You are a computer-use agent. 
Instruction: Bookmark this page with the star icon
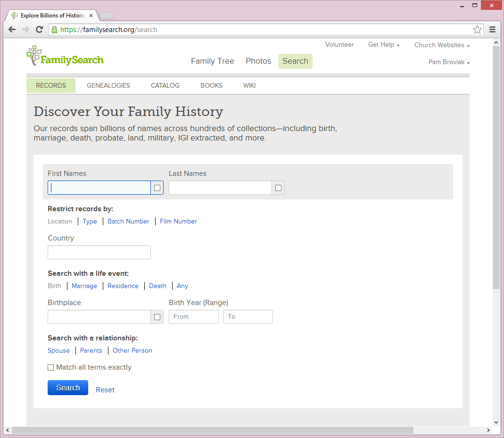click(477, 30)
